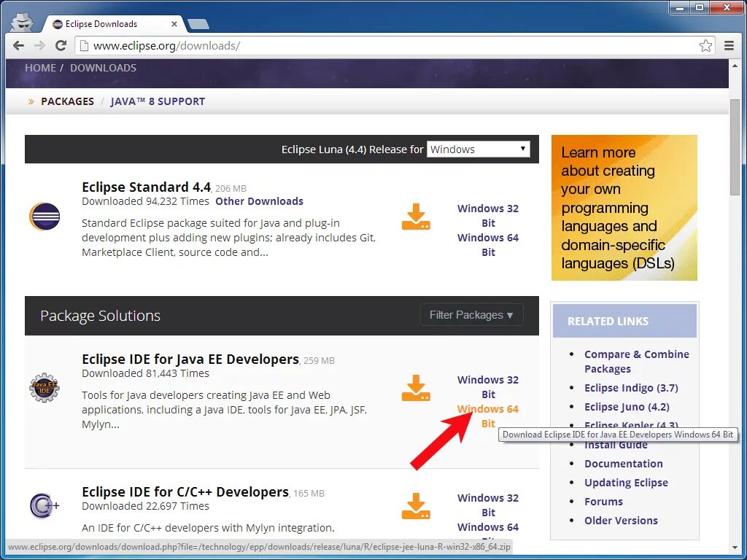The width and height of the screenshot is (747, 560).
Task: Click Java EE Developers download arrow icon
Action: pyautogui.click(x=416, y=388)
